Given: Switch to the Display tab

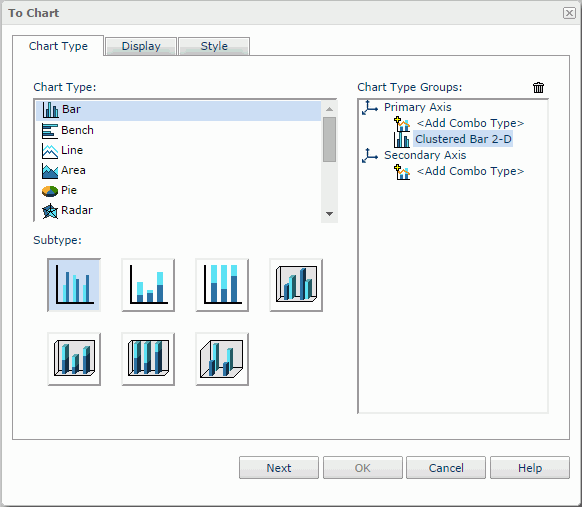Looking at the screenshot, I should coord(141,46).
